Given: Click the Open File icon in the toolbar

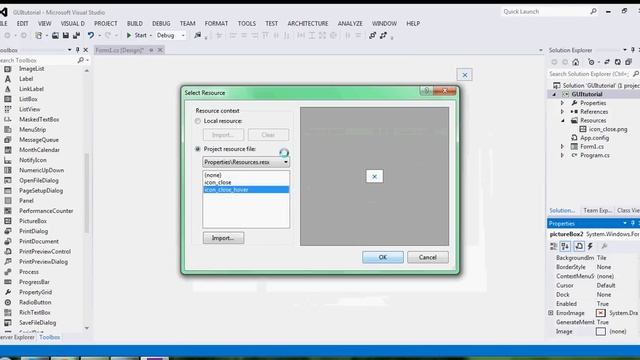Looking at the screenshot, I should 55,36.
